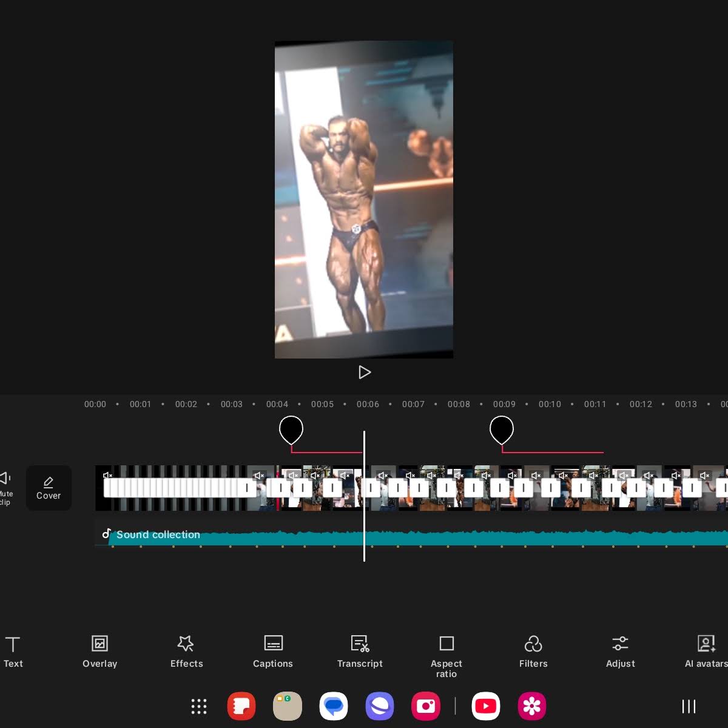Launch the YouTube app from the dock

coord(485,706)
